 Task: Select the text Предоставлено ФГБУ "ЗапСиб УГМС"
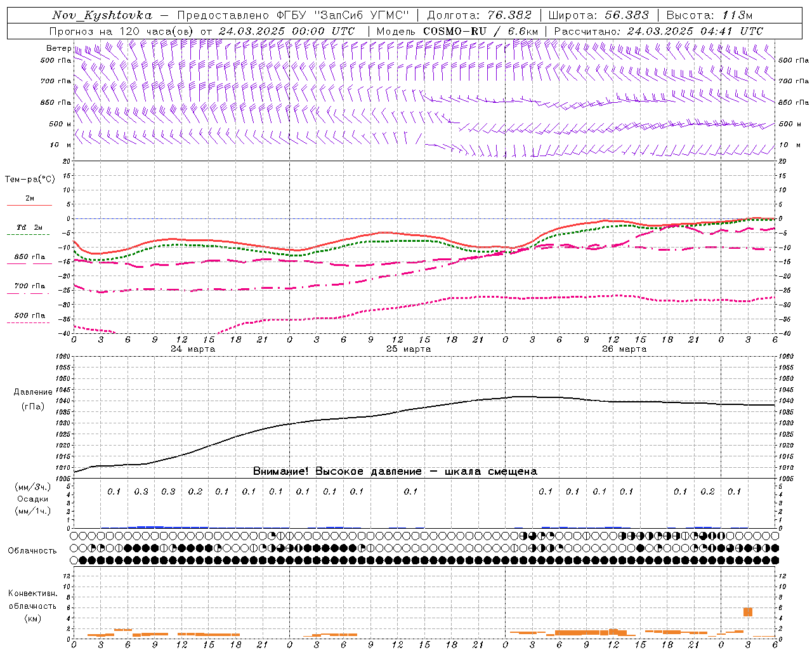point(293,15)
